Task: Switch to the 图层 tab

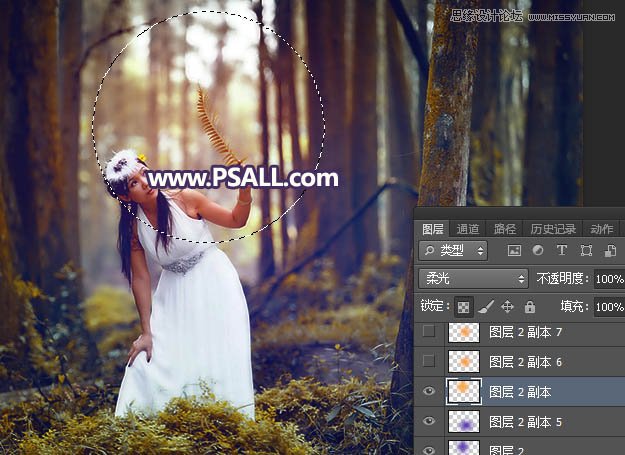Action: click(433, 229)
